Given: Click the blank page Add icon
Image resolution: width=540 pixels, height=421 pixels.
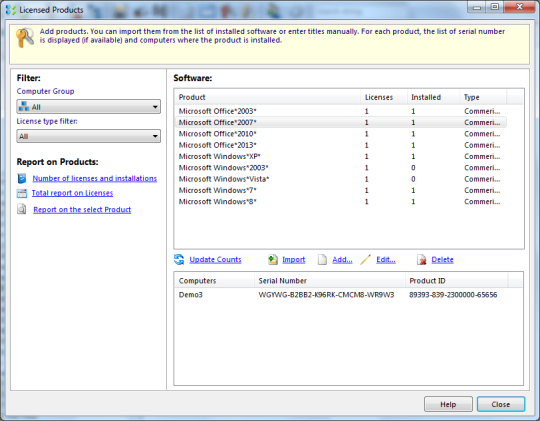Looking at the screenshot, I should point(322,260).
